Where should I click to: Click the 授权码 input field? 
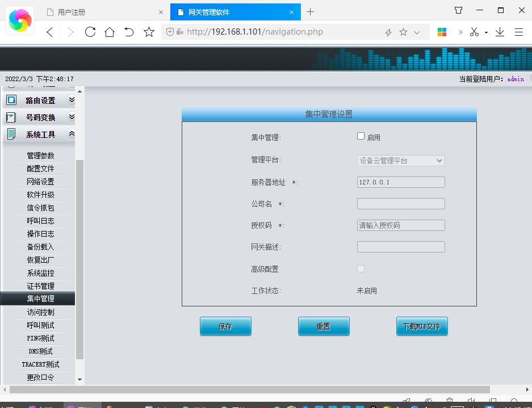point(400,225)
